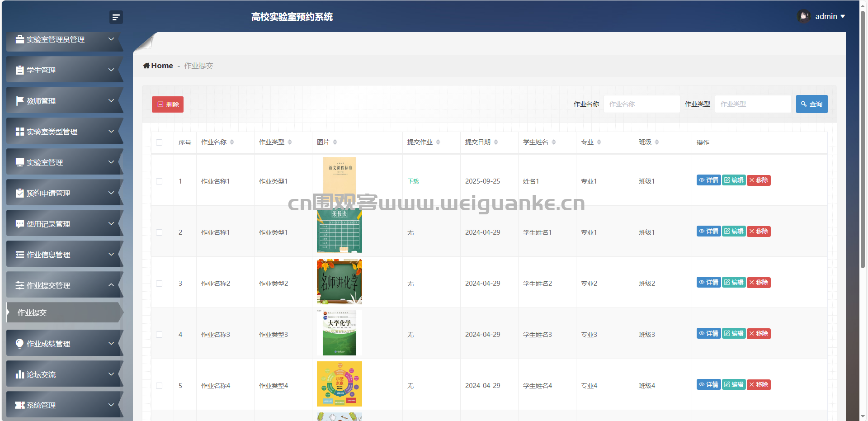Click the admin avatar icon
The image size is (868, 421).
pyautogui.click(x=803, y=16)
